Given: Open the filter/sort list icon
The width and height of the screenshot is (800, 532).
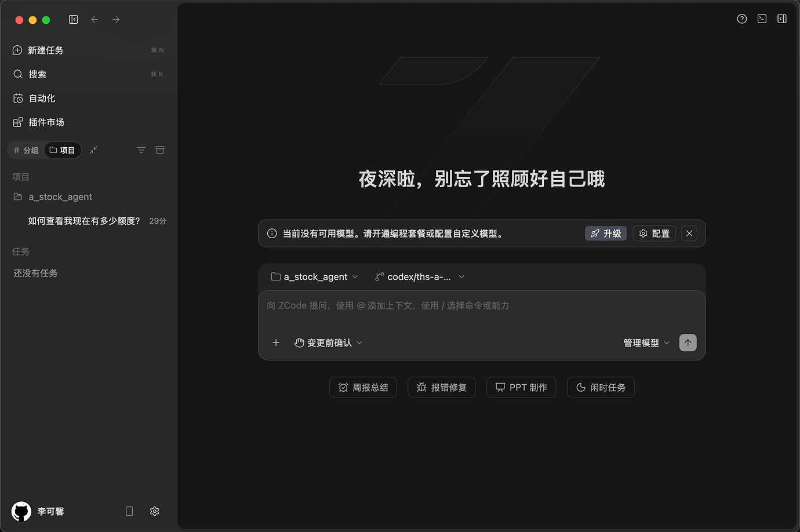Looking at the screenshot, I should pyautogui.click(x=141, y=150).
